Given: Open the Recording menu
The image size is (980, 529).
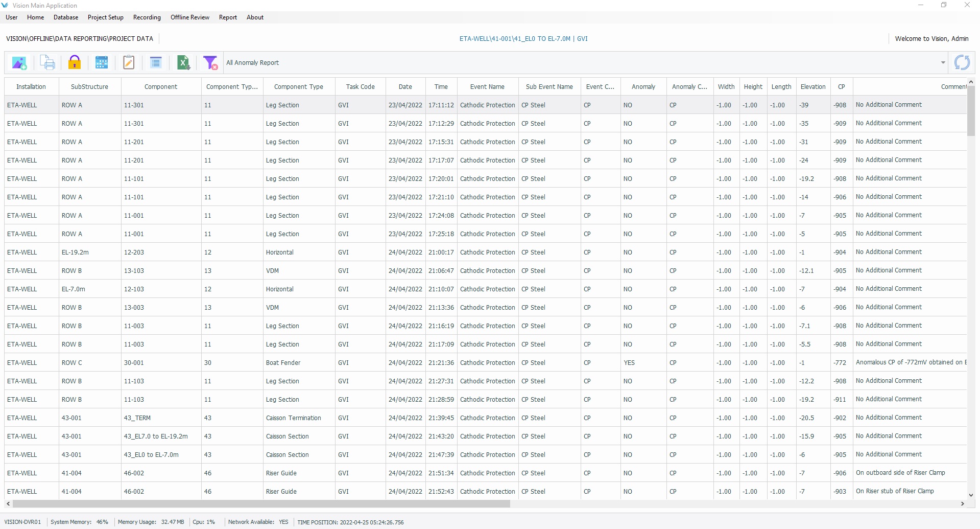Looking at the screenshot, I should (147, 17).
